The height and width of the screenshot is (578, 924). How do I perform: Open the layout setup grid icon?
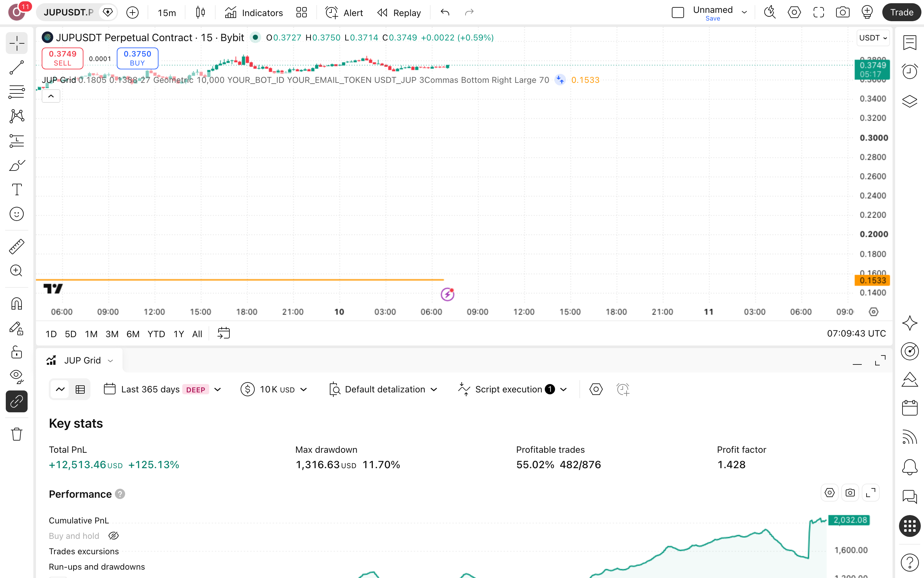click(301, 13)
